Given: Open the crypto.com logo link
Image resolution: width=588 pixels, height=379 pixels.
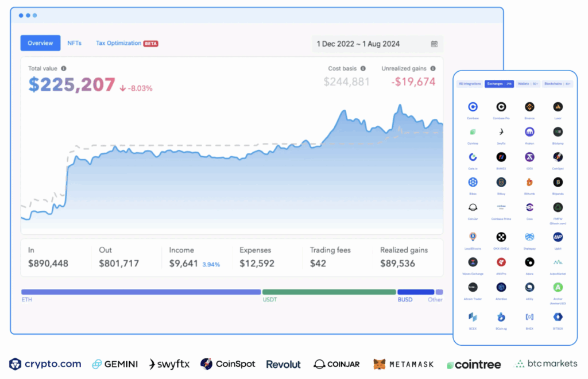Looking at the screenshot, I should 45,363.
